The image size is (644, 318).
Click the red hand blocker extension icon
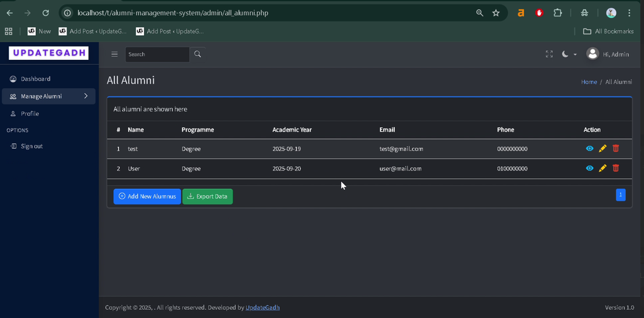point(539,13)
